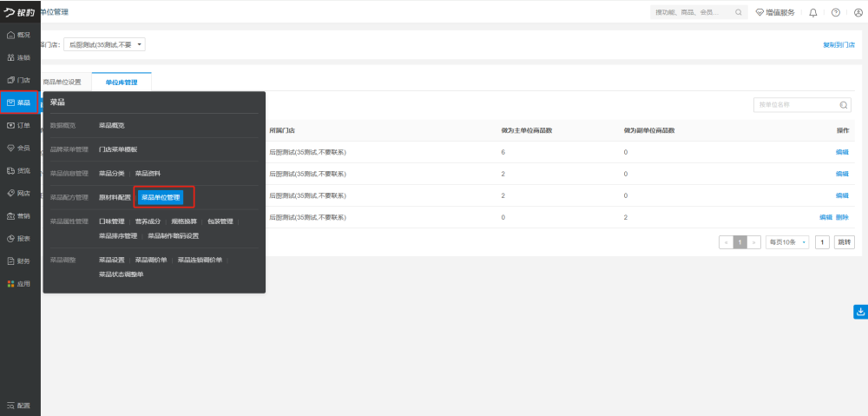Click the 操作 column header

tap(843, 131)
